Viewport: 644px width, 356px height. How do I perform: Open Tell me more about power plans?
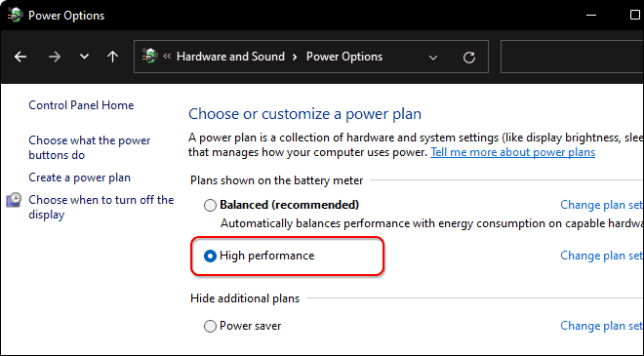[512, 152]
